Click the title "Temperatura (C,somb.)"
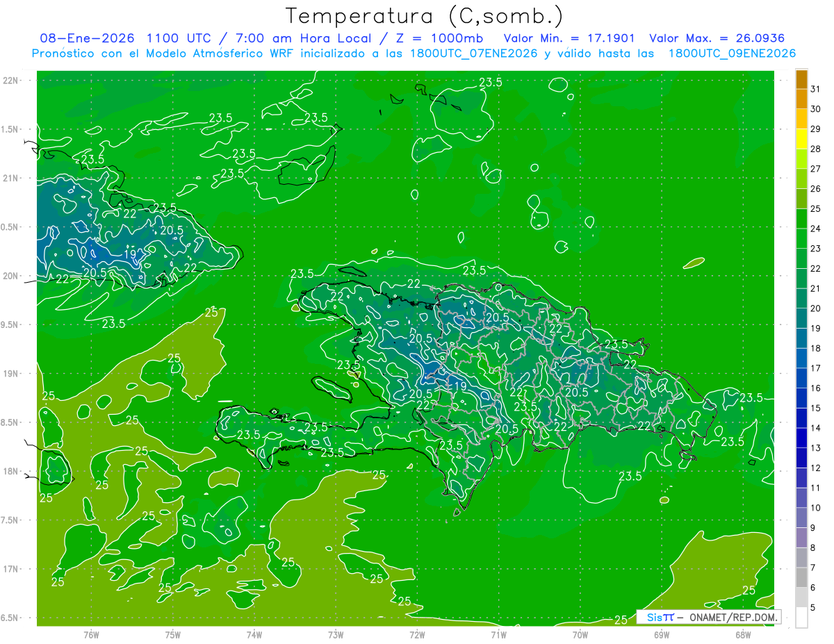Image resolution: width=834 pixels, height=644 pixels. [425, 16]
